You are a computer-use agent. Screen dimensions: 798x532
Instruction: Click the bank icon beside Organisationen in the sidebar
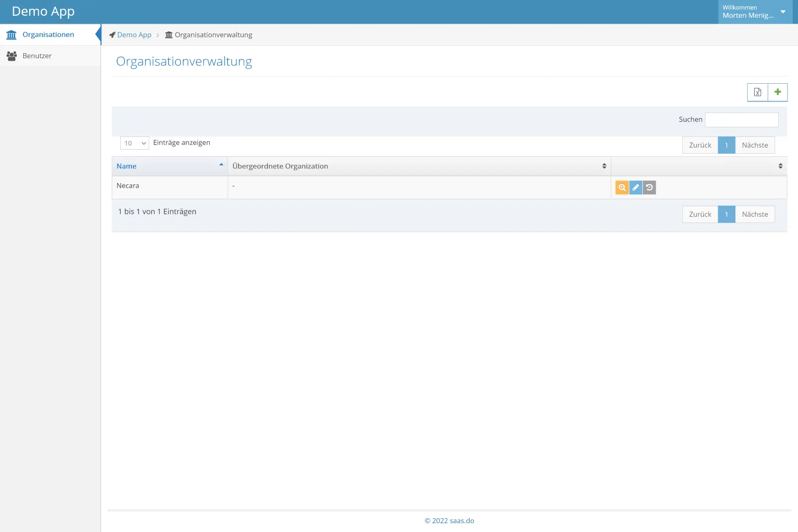coord(11,35)
